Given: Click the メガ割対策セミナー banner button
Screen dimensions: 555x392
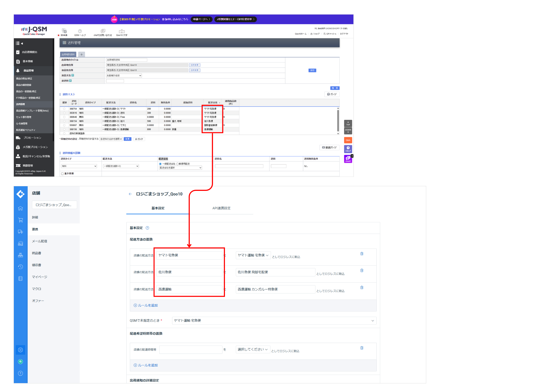Looking at the screenshot, I should pos(235,19).
